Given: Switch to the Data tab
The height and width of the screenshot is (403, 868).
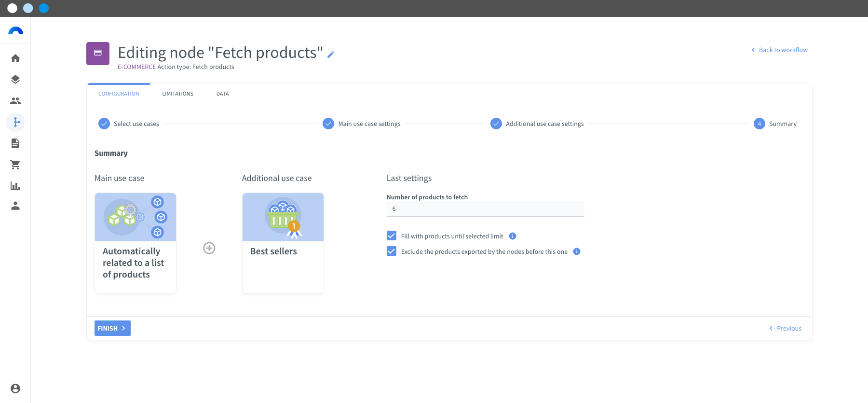Looking at the screenshot, I should 222,94.
